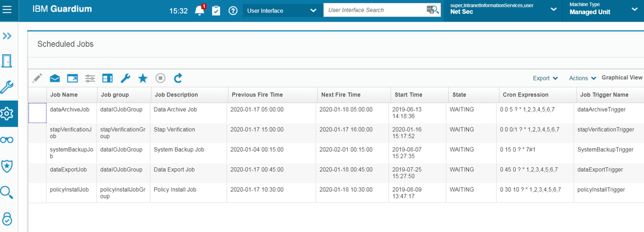The width and height of the screenshot is (644, 232).
Task: Open the hamburger navigation menu
Action: [7, 10]
